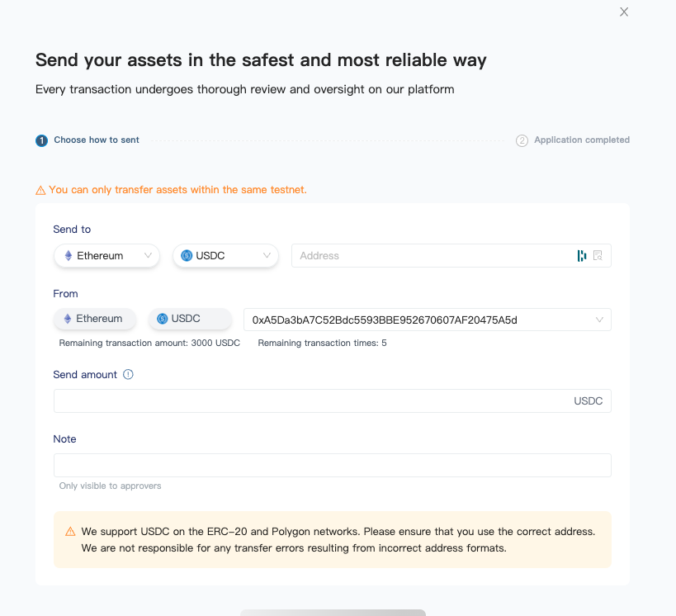The height and width of the screenshot is (616, 676).
Task: Close the send assets dialog
Action: coord(624,12)
